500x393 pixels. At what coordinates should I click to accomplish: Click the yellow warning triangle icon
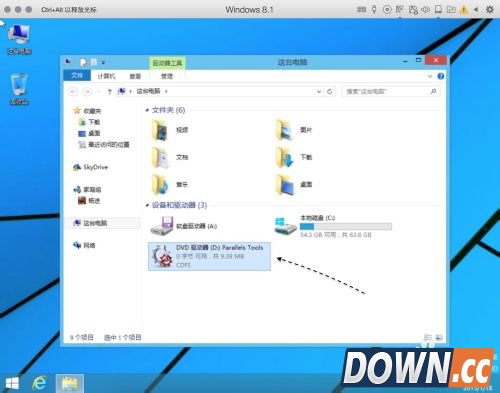(464, 10)
